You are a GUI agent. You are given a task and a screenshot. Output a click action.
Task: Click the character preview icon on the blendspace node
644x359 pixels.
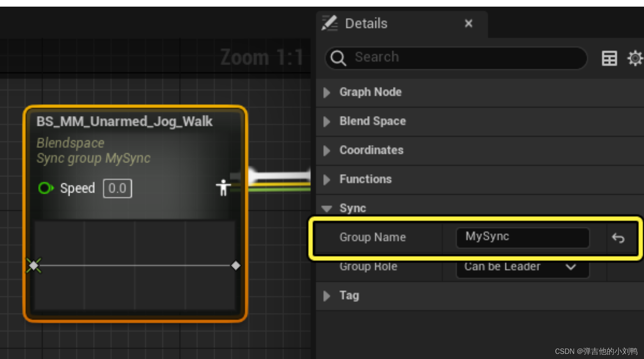point(223,188)
